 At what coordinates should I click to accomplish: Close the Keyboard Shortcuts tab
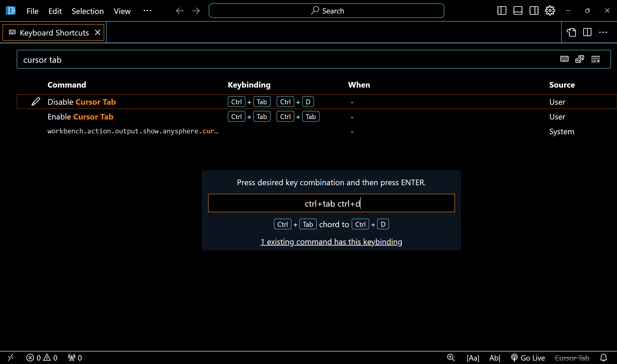click(98, 32)
